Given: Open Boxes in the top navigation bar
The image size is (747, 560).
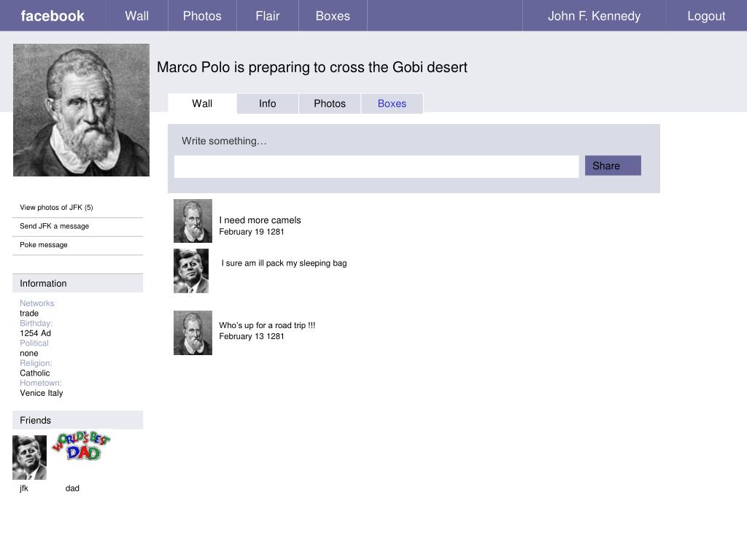Looking at the screenshot, I should click(x=333, y=16).
